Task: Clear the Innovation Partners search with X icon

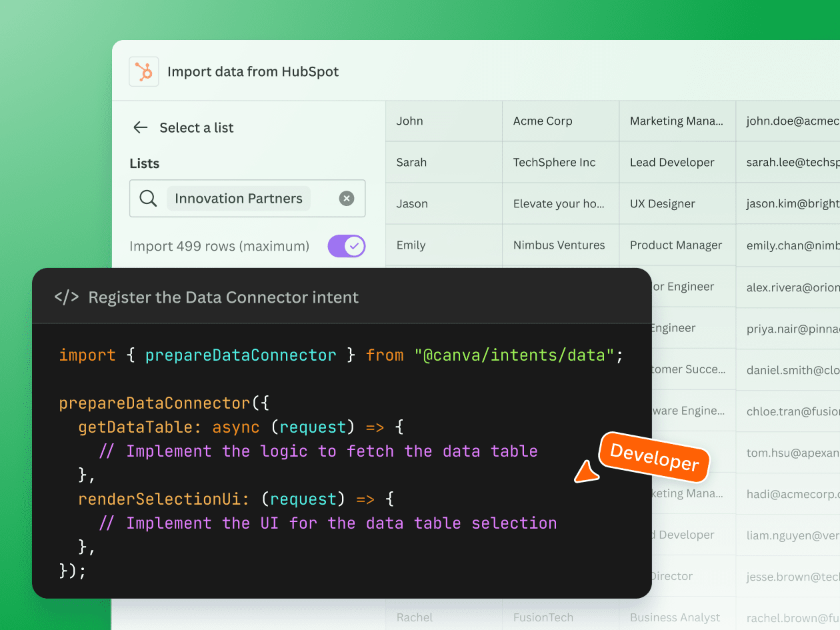Action: (347, 198)
